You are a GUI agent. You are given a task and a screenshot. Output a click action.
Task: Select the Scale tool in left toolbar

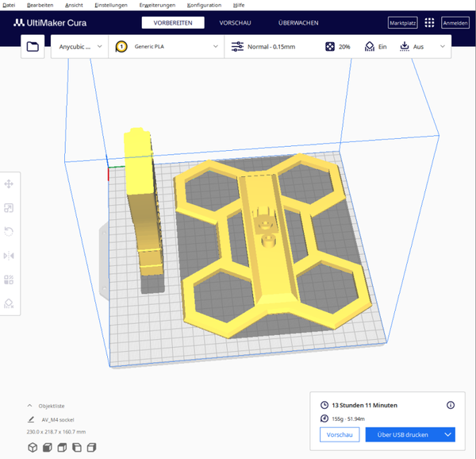coord(9,208)
